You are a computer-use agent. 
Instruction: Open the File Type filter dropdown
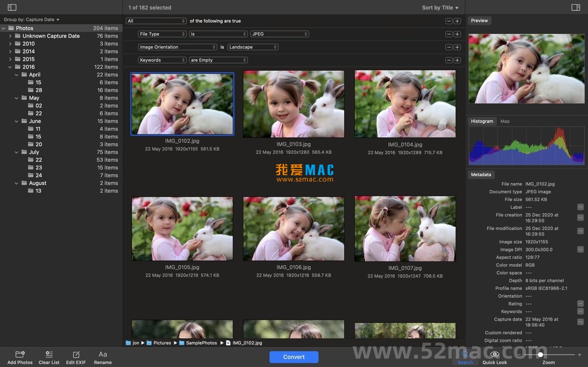(162, 34)
